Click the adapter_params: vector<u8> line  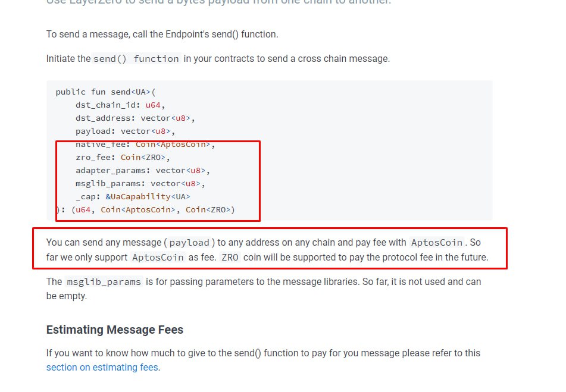(143, 170)
